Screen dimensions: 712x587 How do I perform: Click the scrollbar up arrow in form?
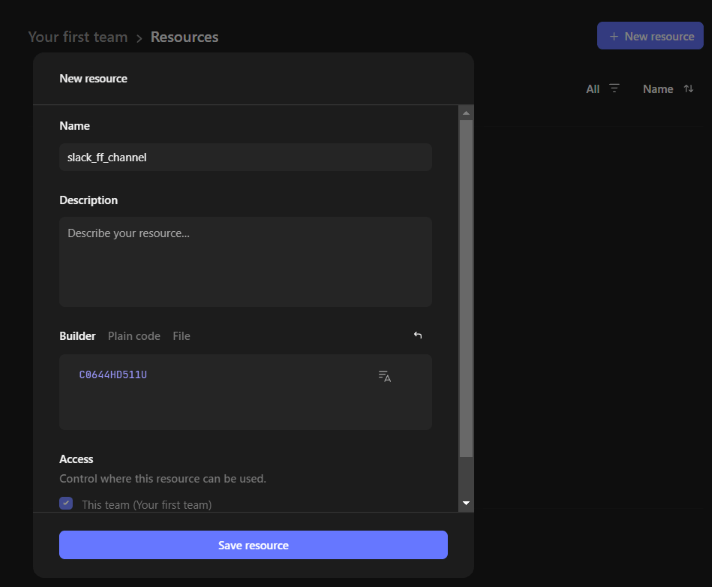coord(466,113)
